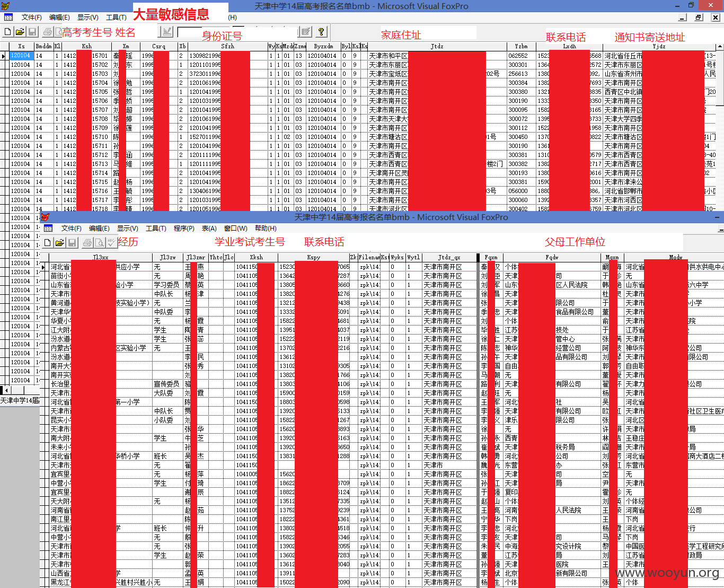Image resolution: width=724 pixels, height=588 pixels.
Task: Open 显示(V) menu in top window
Action: (x=88, y=17)
